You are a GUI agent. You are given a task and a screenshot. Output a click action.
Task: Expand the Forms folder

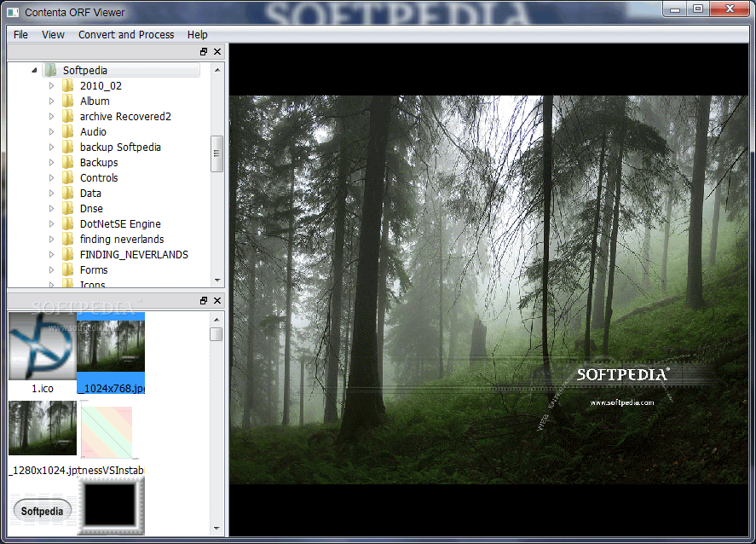pyautogui.click(x=52, y=270)
